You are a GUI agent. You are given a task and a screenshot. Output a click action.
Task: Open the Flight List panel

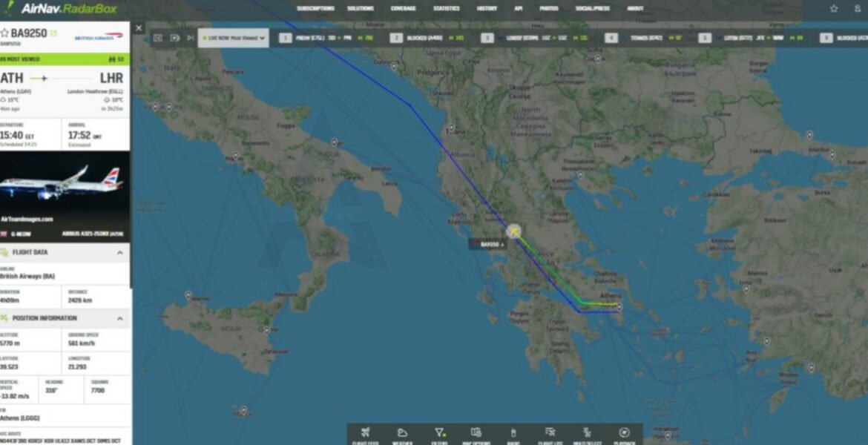click(x=550, y=435)
